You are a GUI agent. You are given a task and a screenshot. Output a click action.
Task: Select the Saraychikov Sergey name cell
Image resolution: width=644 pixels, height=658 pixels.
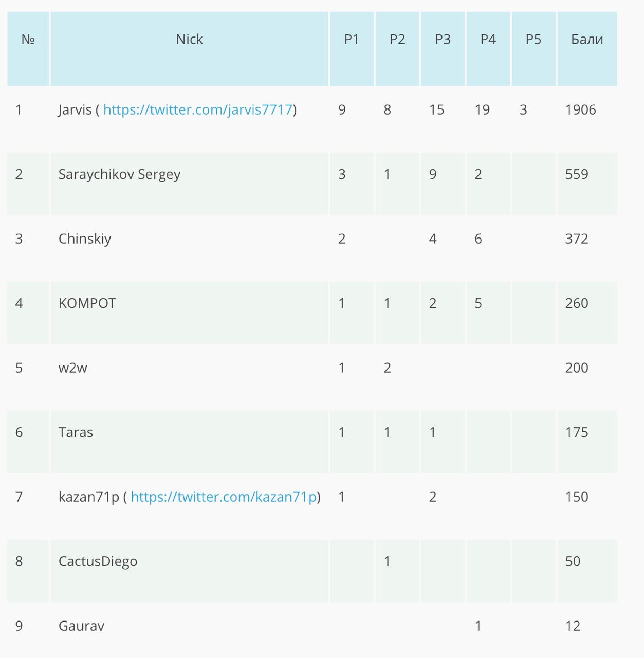pyautogui.click(x=189, y=184)
